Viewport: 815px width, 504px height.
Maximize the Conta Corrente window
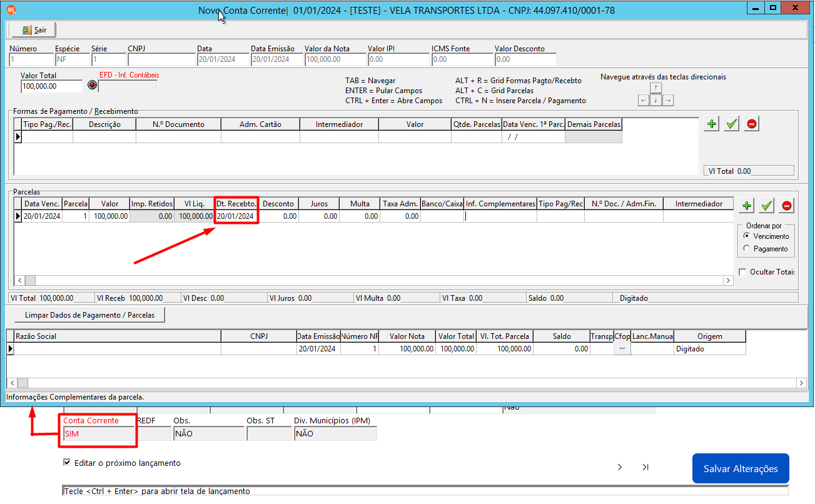pyautogui.click(x=773, y=8)
